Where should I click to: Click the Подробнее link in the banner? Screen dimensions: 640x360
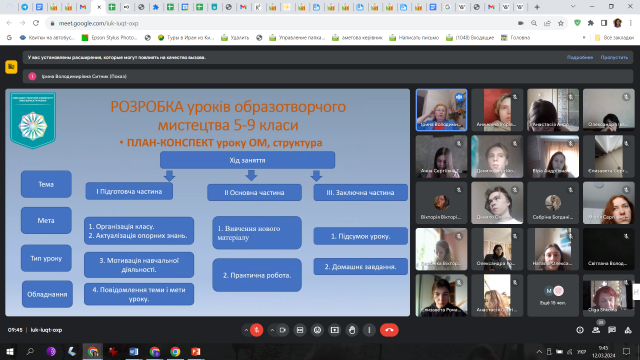coord(580,58)
